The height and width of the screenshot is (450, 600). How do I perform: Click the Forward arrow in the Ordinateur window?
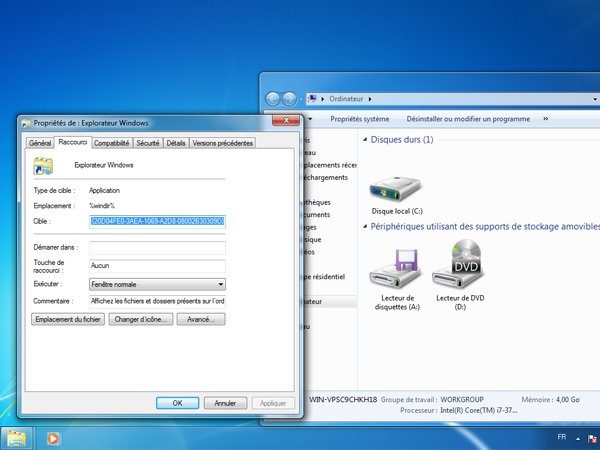pos(289,99)
